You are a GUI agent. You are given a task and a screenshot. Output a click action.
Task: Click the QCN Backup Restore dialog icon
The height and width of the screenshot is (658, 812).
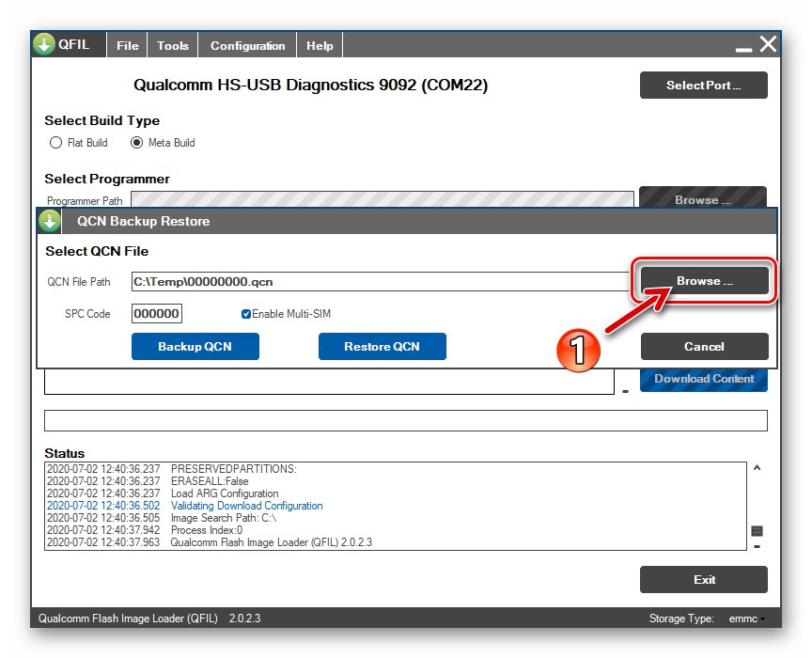50,221
